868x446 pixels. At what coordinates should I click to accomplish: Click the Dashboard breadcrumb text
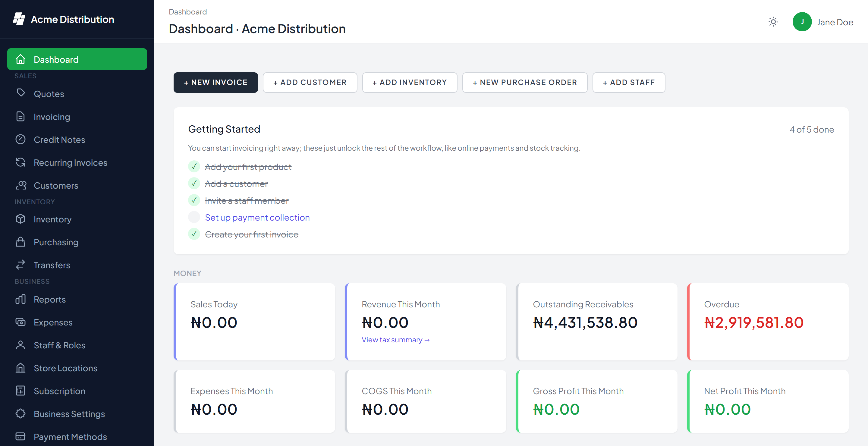coord(188,12)
